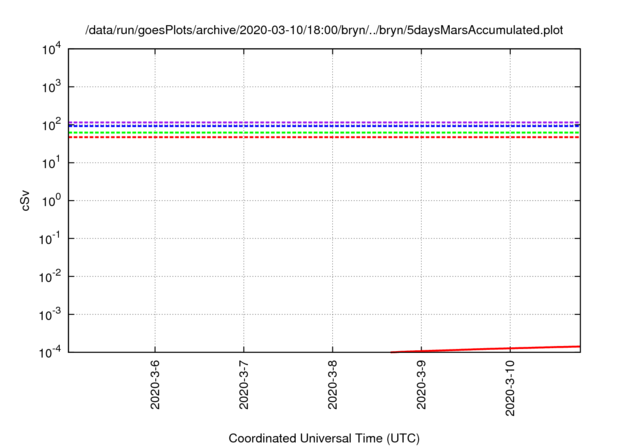Screen dimensions: 640x448
Task: Click the 2020-3-6 date tick label
Action: (x=155, y=385)
